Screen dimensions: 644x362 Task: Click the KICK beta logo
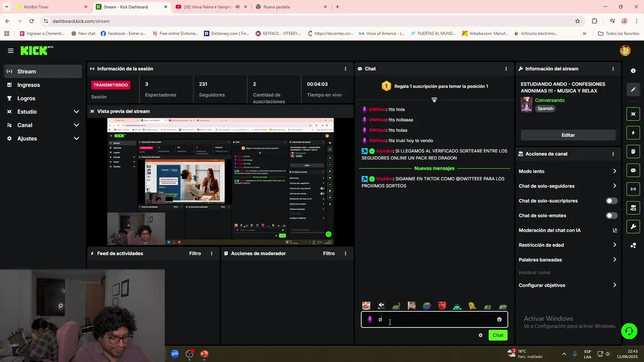(x=37, y=50)
